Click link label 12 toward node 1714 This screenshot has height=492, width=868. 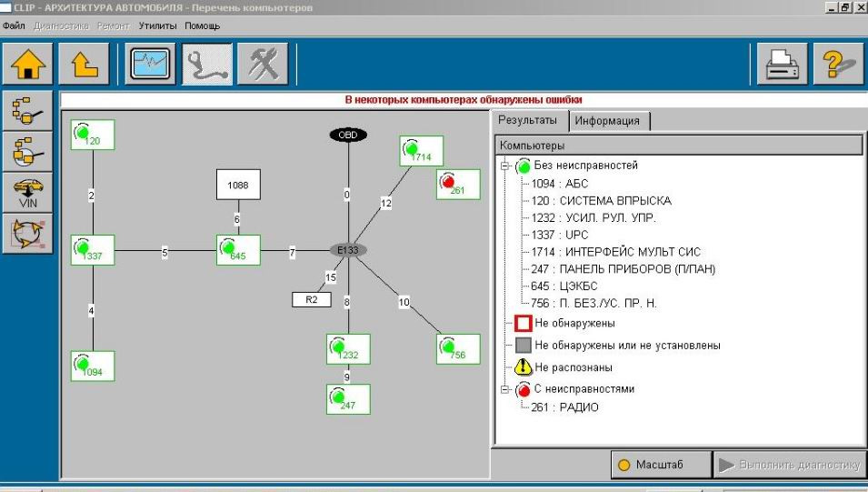(386, 204)
